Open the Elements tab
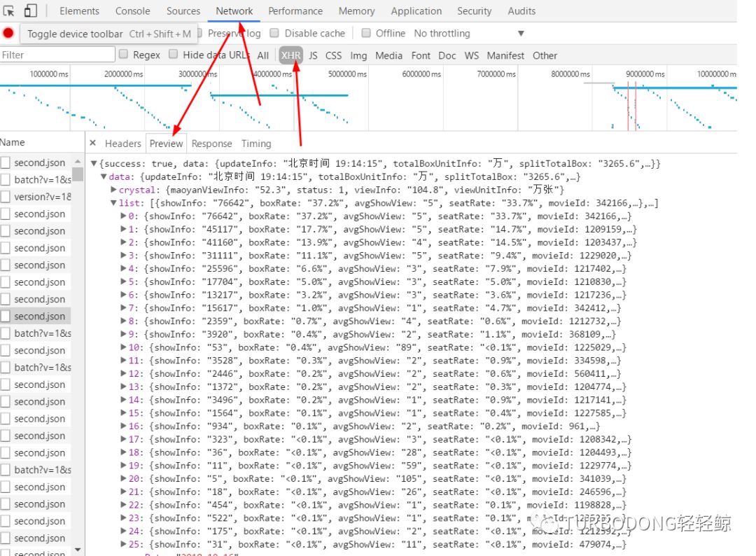The height and width of the screenshot is (556, 756). (x=79, y=11)
